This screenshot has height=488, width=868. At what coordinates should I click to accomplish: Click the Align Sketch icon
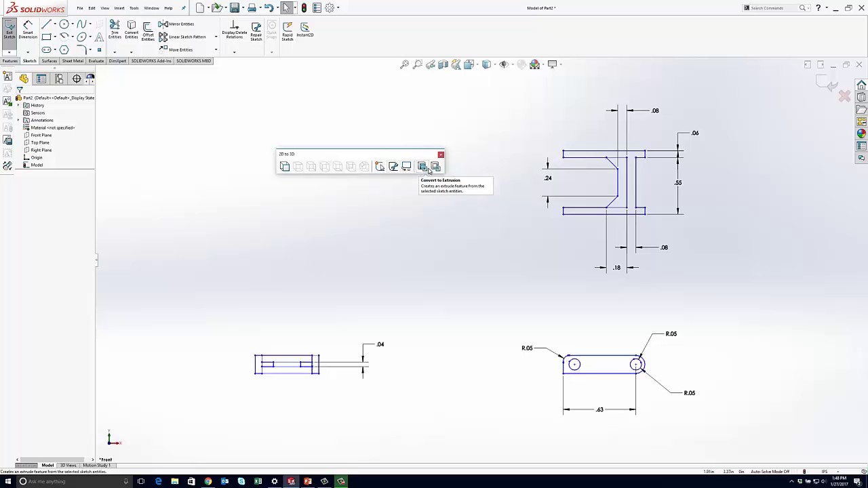tap(406, 167)
